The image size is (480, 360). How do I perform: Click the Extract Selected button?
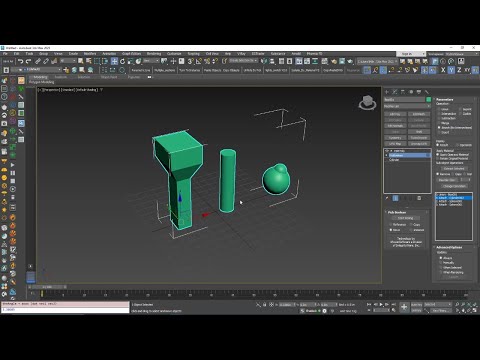(x=454, y=169)
